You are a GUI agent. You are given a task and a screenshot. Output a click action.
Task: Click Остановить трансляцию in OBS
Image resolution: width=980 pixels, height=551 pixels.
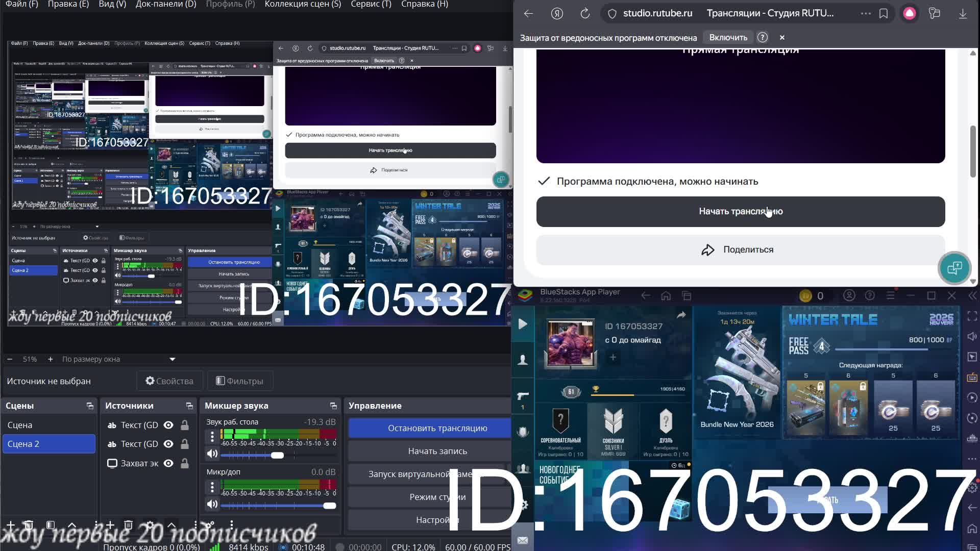point(437,428)
